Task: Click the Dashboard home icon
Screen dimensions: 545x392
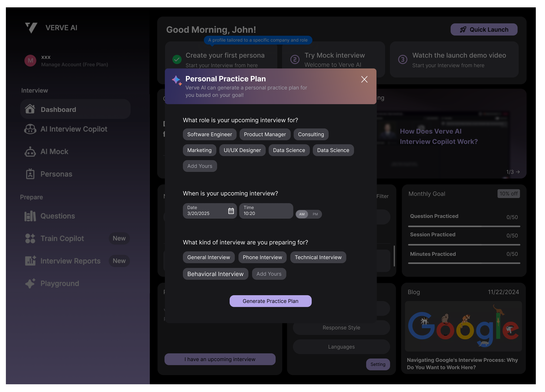Action: coord(30,109)
